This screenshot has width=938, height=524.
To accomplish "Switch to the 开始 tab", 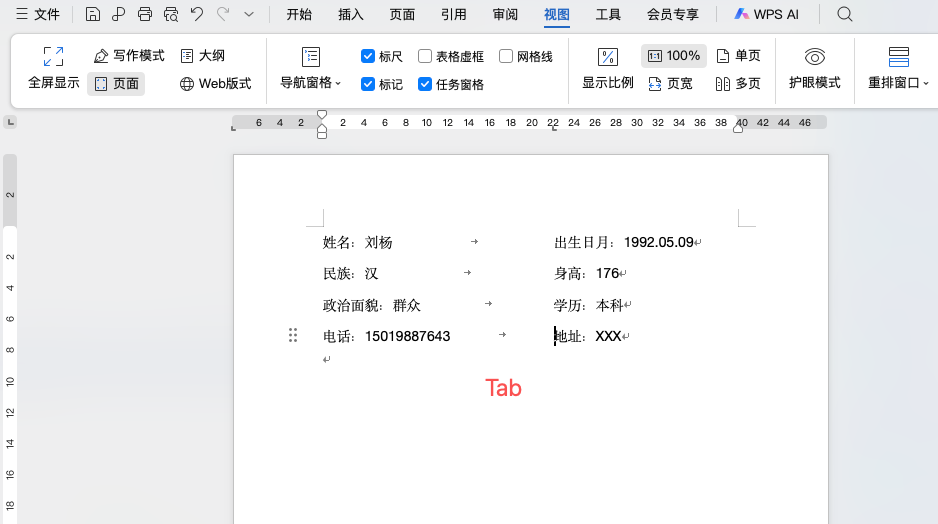I will coord(299,14).
